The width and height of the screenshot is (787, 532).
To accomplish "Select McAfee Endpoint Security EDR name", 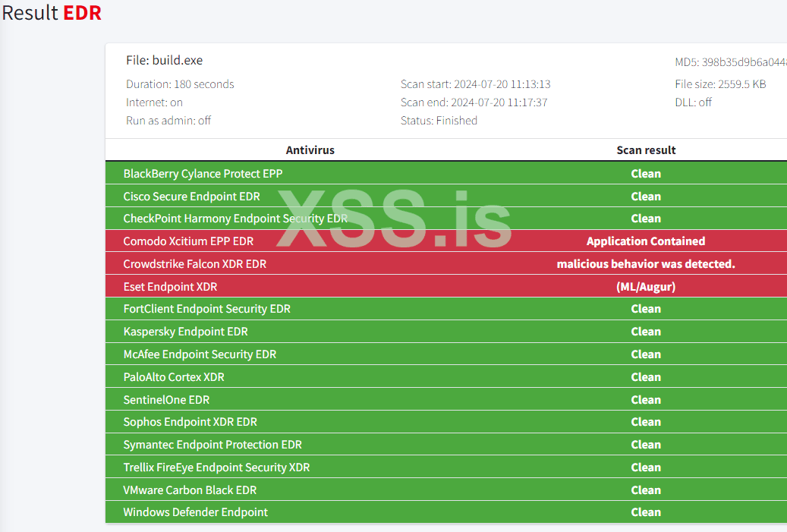I will click(200, 354).
